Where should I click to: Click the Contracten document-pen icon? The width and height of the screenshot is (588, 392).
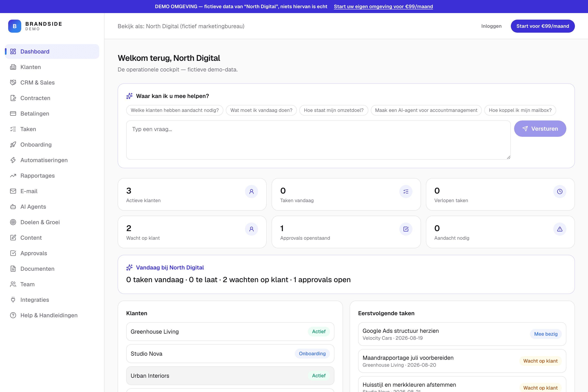coord(13,98)
